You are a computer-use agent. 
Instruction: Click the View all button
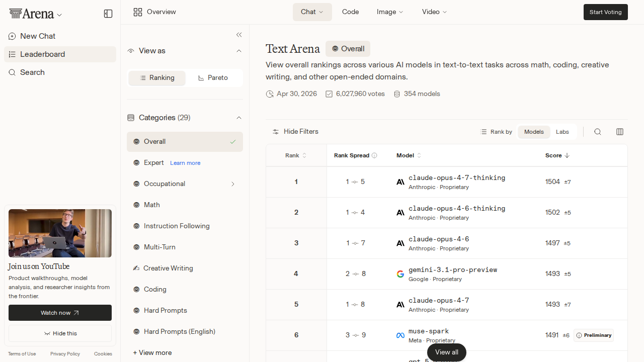(x=447, y=352)
